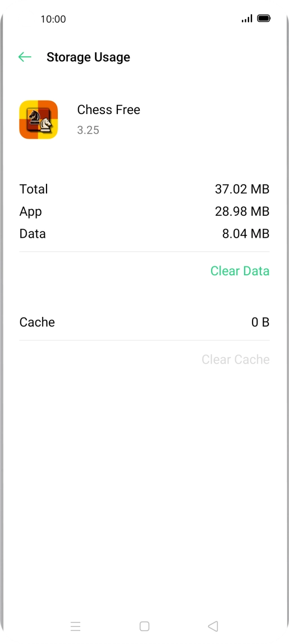Tap the Chess Free app icon
Screen dimensions: 289x644
click(x=39, y=120)
